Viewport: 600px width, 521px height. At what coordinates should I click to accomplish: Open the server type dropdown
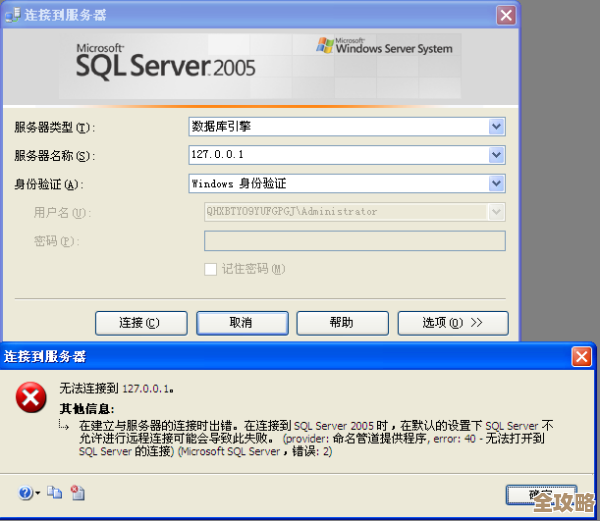point(496,127)
